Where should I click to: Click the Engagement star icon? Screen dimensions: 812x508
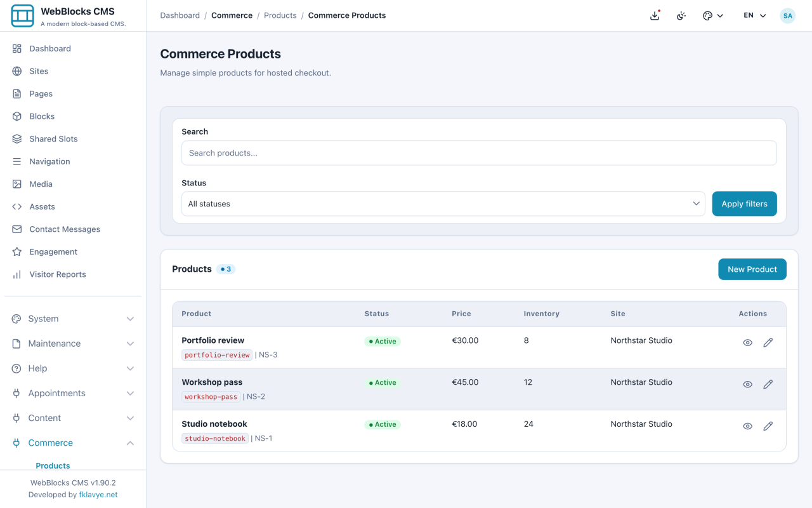click(x=17, y=252)
